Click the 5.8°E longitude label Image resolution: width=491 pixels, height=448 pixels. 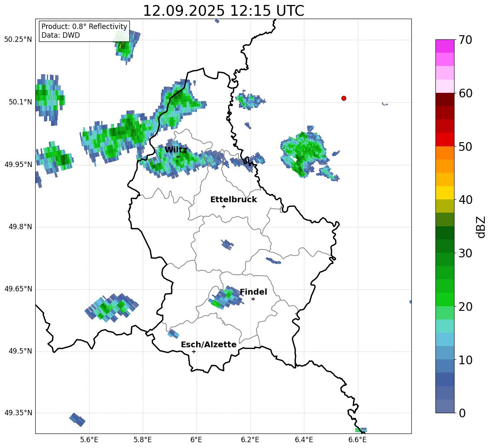143,440
